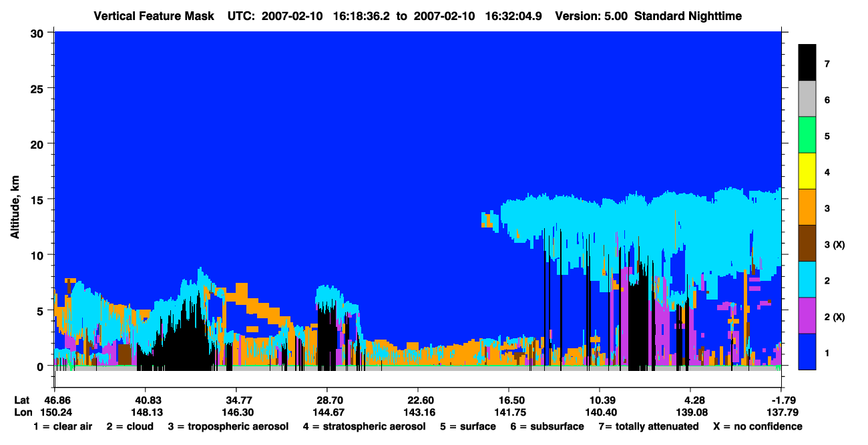Image resolution: width=868 pixels, height=445 pixels.
Task: Click the '6 = subsurface' legend text
Action: [x=547, y=426]
